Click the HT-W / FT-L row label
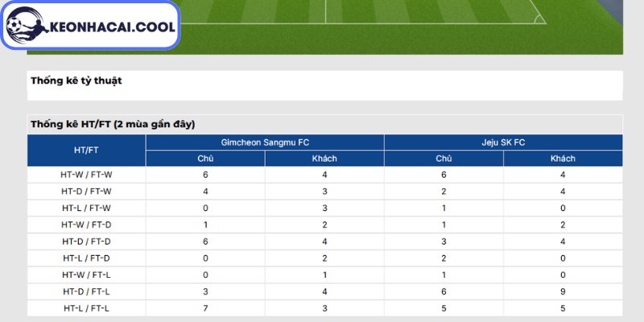The image size is (644, 322). tap(86, 275)
